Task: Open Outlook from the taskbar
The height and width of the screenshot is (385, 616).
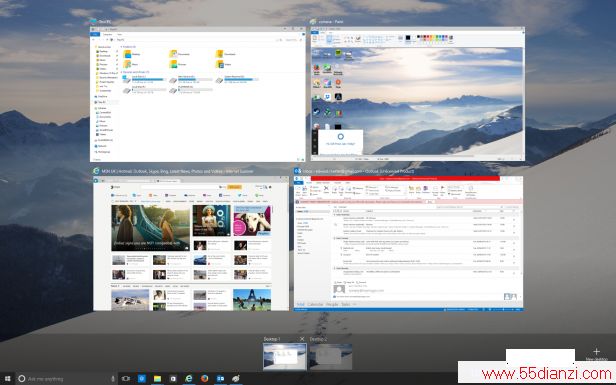Action: click(x=220, y=379)
